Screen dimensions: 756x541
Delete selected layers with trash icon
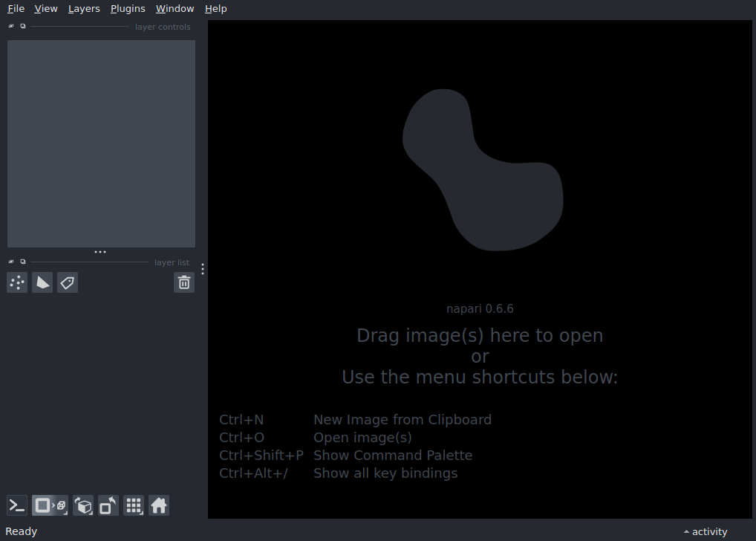[184, 282]
